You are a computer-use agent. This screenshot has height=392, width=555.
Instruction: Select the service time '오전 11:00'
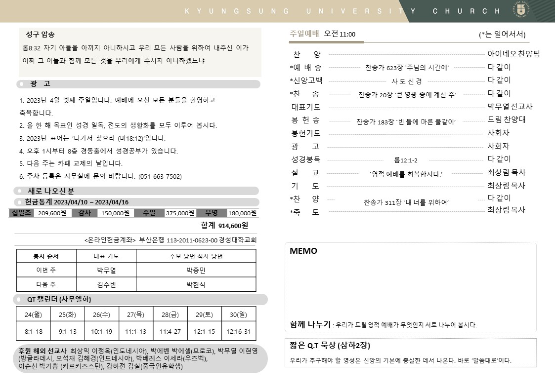point(340,34)
